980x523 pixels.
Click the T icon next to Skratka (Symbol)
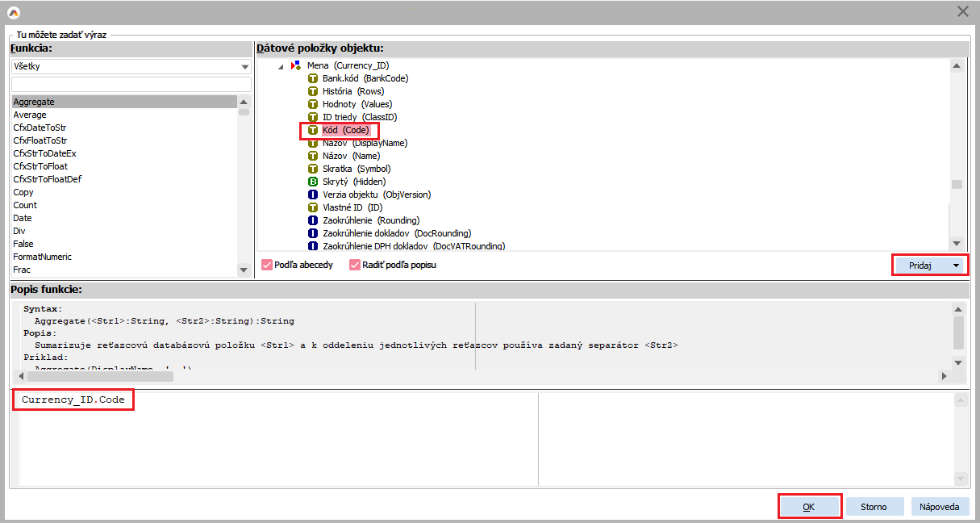(314, 169)
